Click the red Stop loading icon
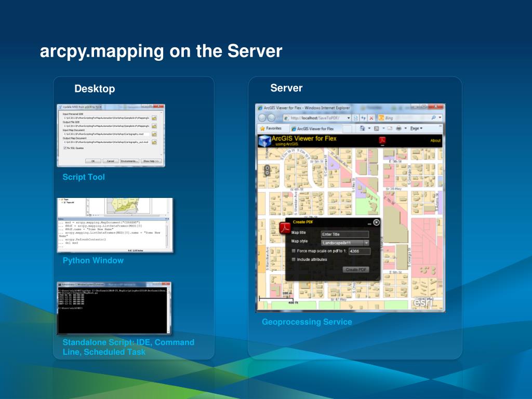Viewport: 532px width, 399px height. tap(371, 118)
